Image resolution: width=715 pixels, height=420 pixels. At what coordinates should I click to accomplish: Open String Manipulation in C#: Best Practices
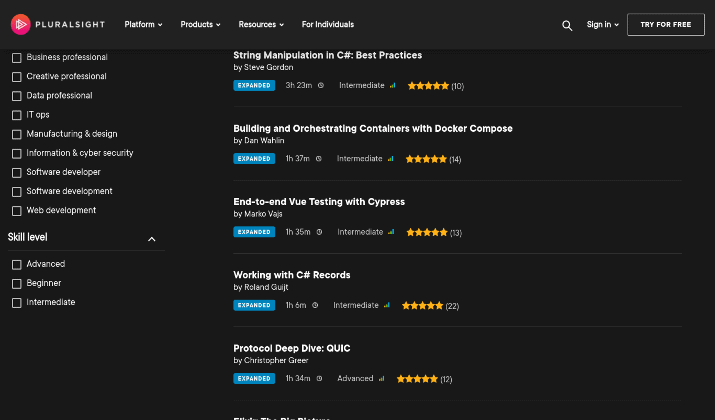pos(327,55)
